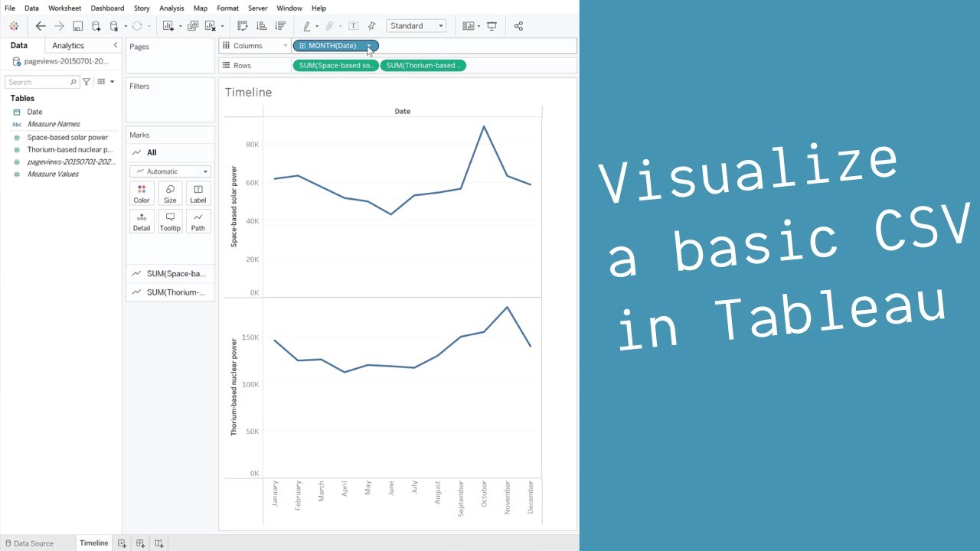Image resolution: width=980 pixels, height=551 pixels.
Task: Click the New Worksheet tab icon at bottom
Action: [122, 543]
